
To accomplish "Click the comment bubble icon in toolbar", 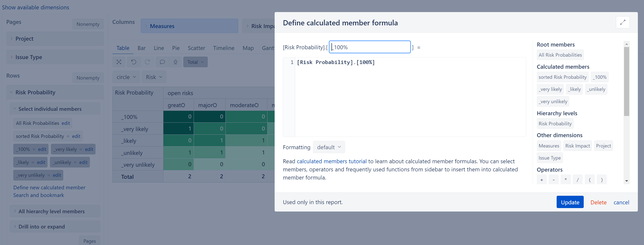I will [162, 62].
